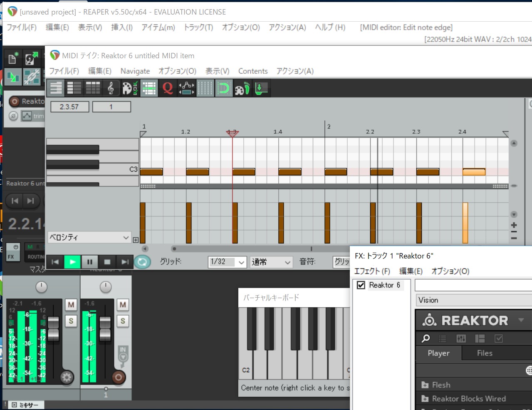
Task: Open Contents menu in MIDI editor
Action: pyautogui.click(x=253, y=71)
